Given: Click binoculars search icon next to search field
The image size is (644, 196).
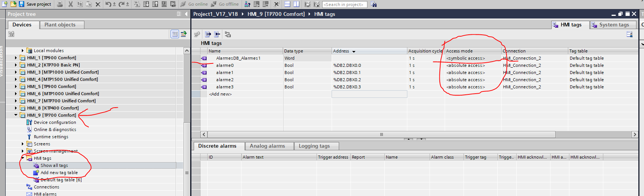Looking at the screenshot, I should click(373, 5).
